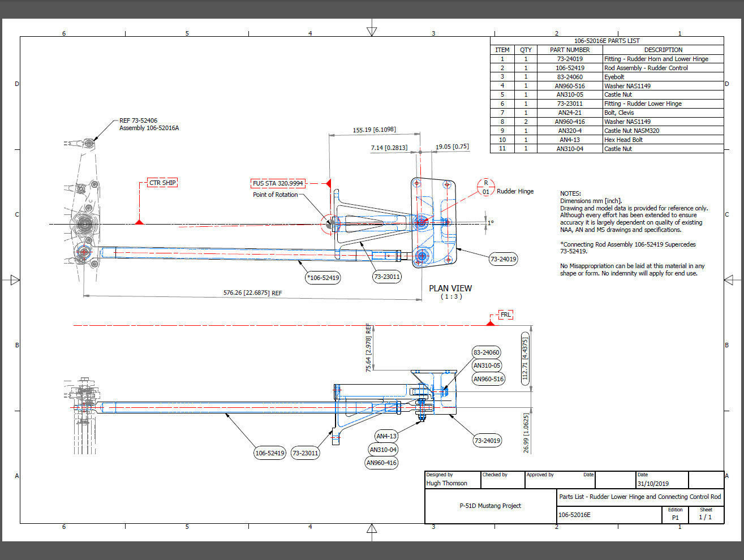The image size is (744, 560).
Task: Click the red FRL datum label
Action: (x=506, y=315)
